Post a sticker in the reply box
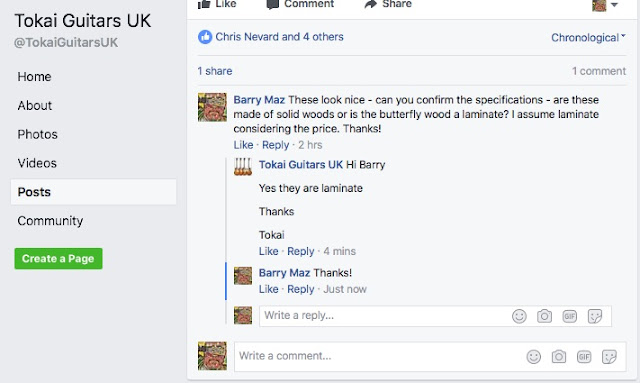Viewport: 640px width, 383px height. click(595, 316)
